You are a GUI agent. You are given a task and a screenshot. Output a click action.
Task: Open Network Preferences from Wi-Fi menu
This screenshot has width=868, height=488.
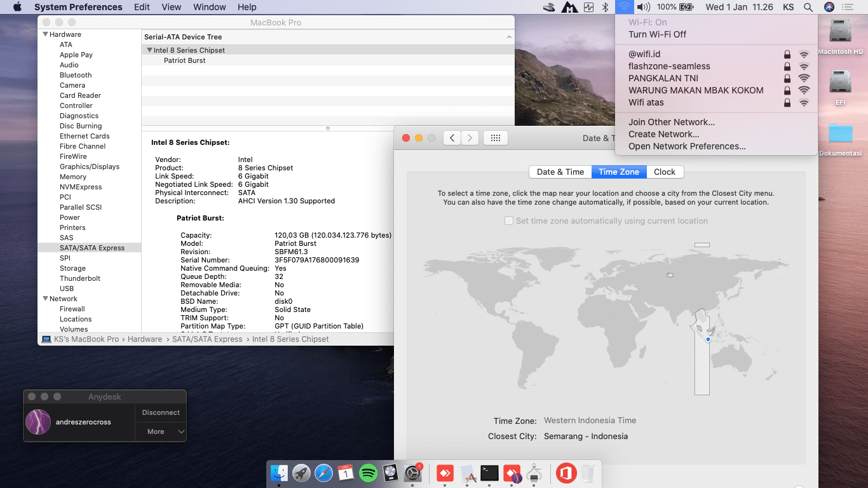pyautogui.click(x=716, y=146)
